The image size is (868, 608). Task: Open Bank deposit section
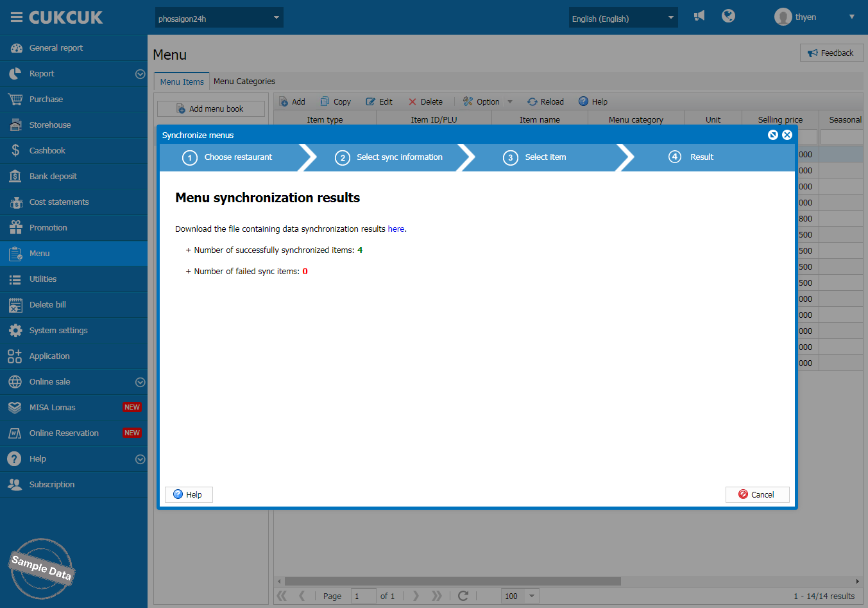[x=74, y=177]
